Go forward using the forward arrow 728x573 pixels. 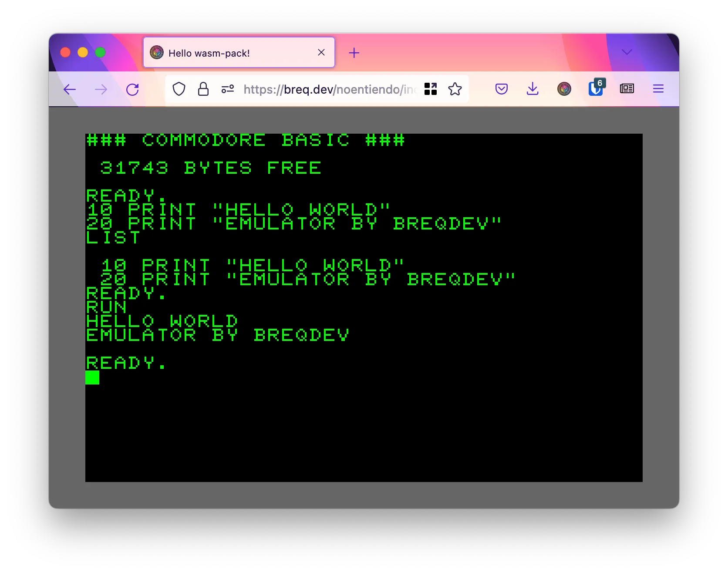coord(101,90)
